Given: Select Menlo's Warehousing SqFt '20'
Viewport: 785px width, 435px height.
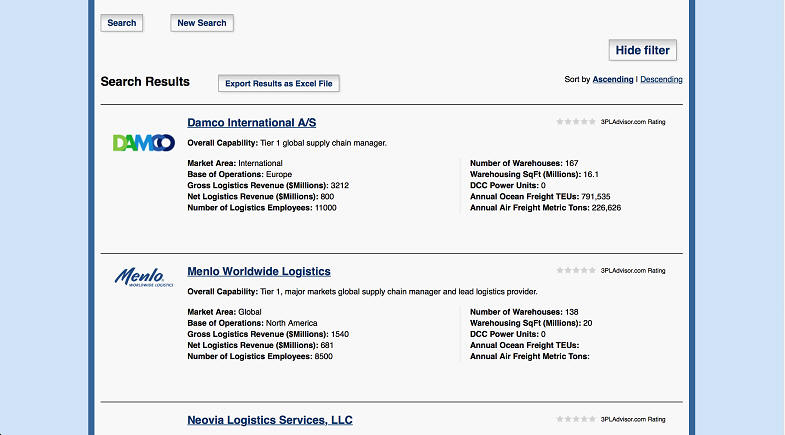Looking at the screenshot, I should (x=588, y=323).
